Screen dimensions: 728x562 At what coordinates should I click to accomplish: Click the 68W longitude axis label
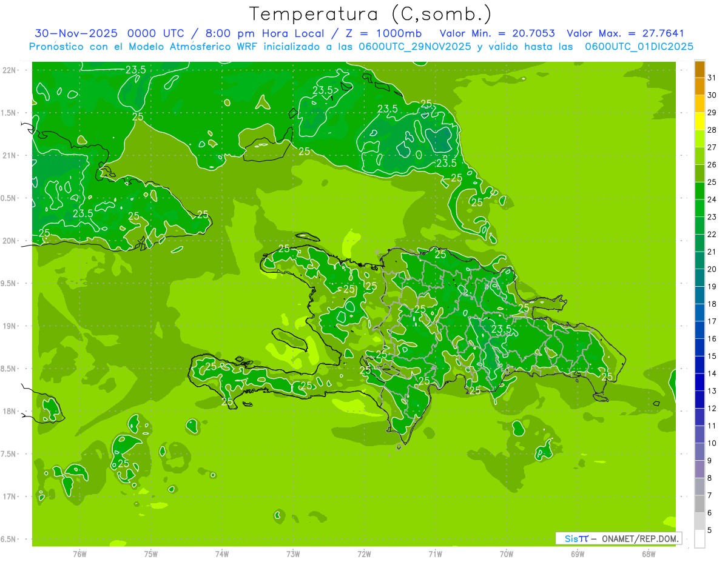tap(649, 554)
